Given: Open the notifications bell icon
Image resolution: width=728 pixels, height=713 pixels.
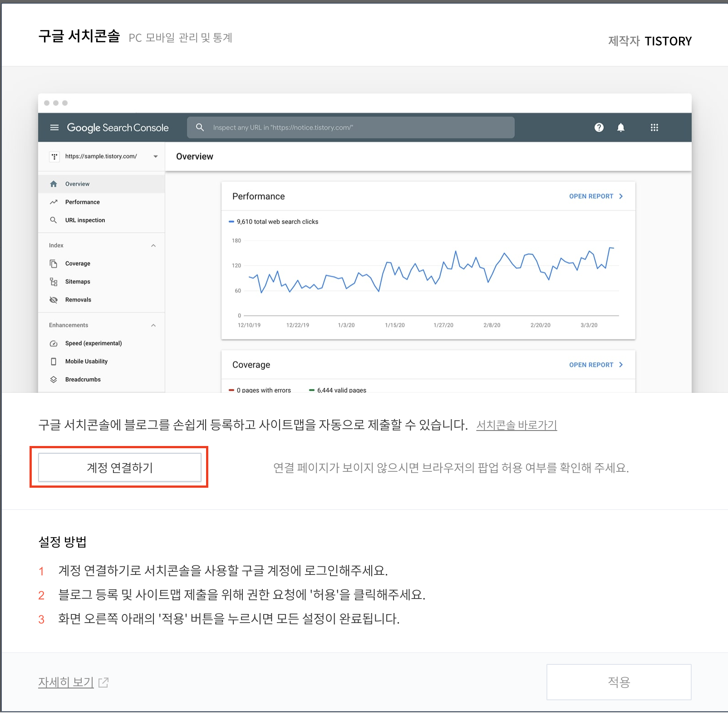Looking at the screenshot, I should click(x=621, y=128).
